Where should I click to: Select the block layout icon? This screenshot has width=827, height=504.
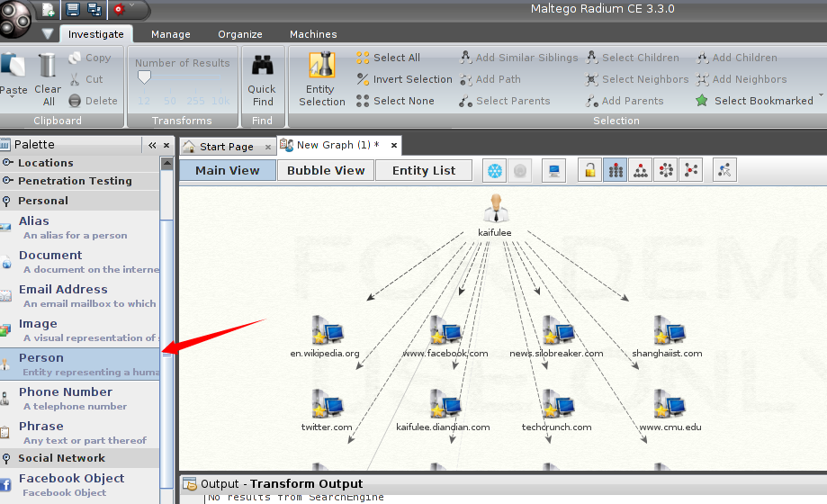(615, 170)
